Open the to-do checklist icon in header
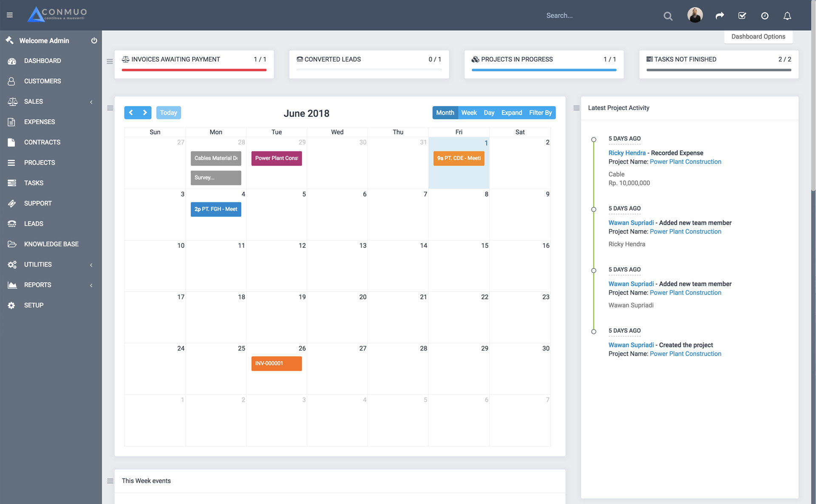This screenshot has width=816, height=504. pyautogui.click(x=742, y=16)
